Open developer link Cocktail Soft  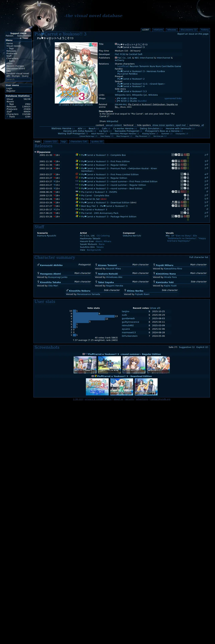pyautogui.click(x=135, y=54)
